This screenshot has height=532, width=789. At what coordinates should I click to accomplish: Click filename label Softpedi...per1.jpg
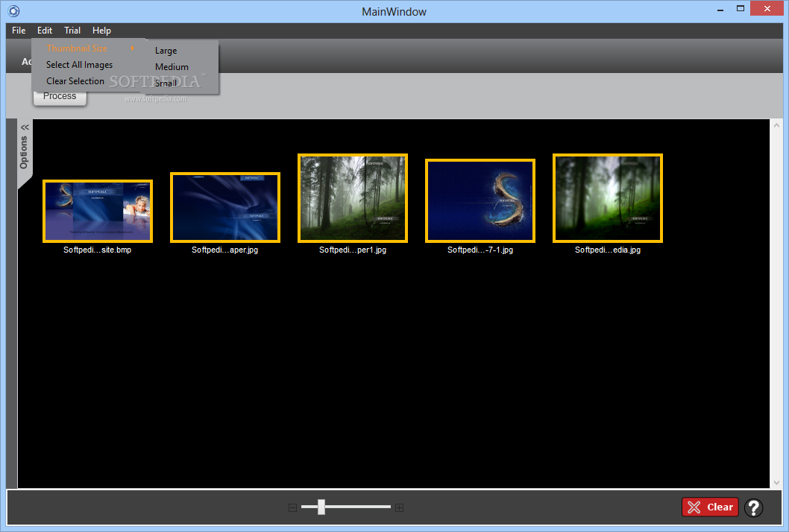pos(353,250)
